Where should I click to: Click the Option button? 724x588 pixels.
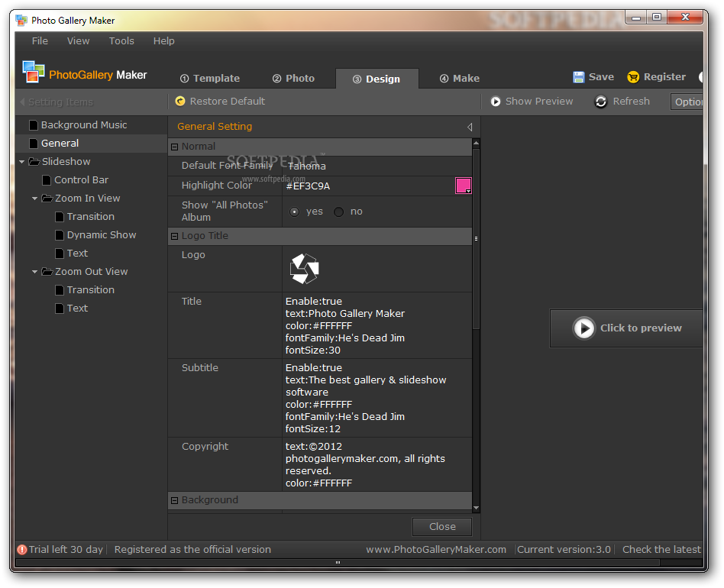687,102
